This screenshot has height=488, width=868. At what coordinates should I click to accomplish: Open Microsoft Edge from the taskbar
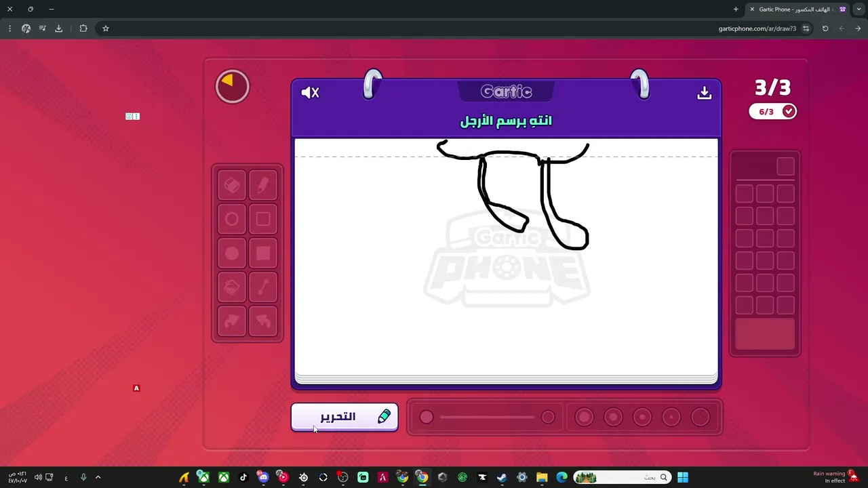[561, 477]
